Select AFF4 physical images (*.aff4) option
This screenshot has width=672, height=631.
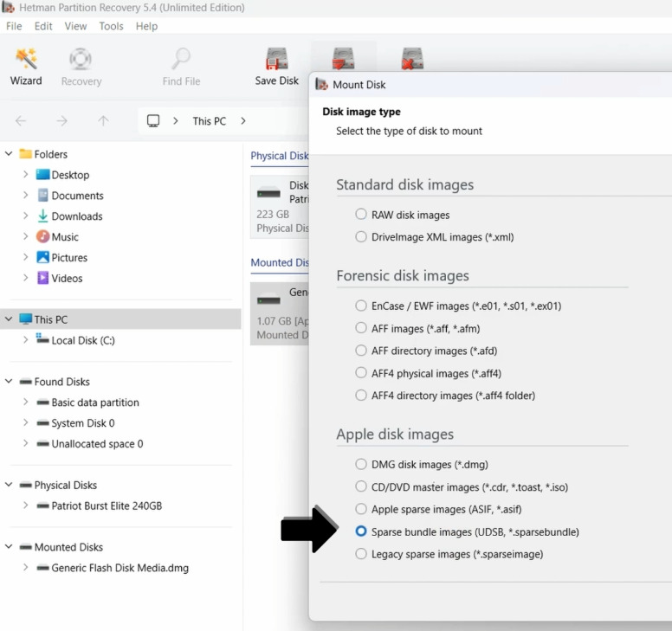coord(361,373)
